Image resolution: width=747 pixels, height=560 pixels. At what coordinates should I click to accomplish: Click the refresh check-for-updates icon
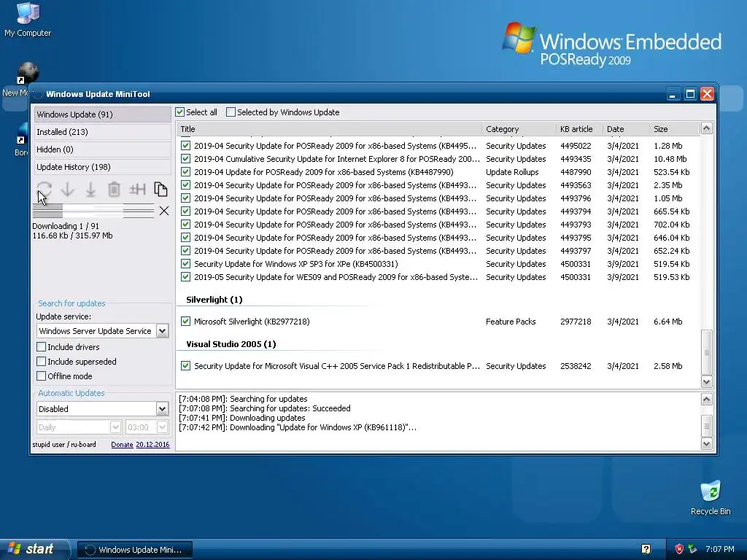[x=44, y=189]
